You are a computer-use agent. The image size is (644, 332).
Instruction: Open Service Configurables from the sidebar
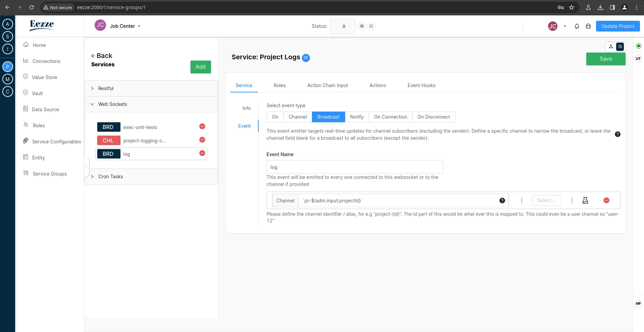click(56, 141)
